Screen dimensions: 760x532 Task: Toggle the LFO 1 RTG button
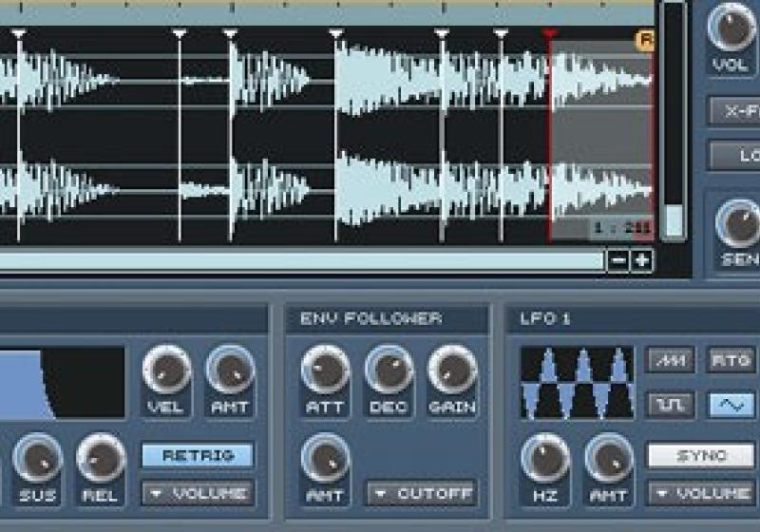pyautogui.click(x=731, y=360)
